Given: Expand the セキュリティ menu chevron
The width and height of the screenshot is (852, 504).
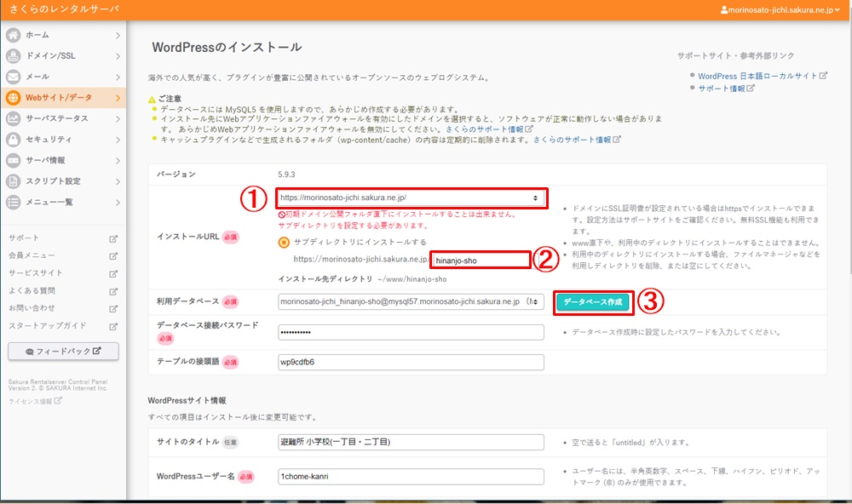Looking at the screenshot, I should point(118,140).
